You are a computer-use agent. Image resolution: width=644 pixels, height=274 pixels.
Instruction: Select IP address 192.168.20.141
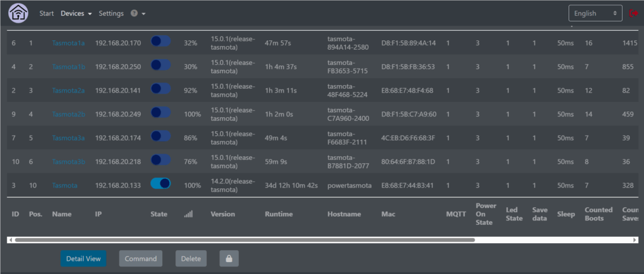click(118, 91)
